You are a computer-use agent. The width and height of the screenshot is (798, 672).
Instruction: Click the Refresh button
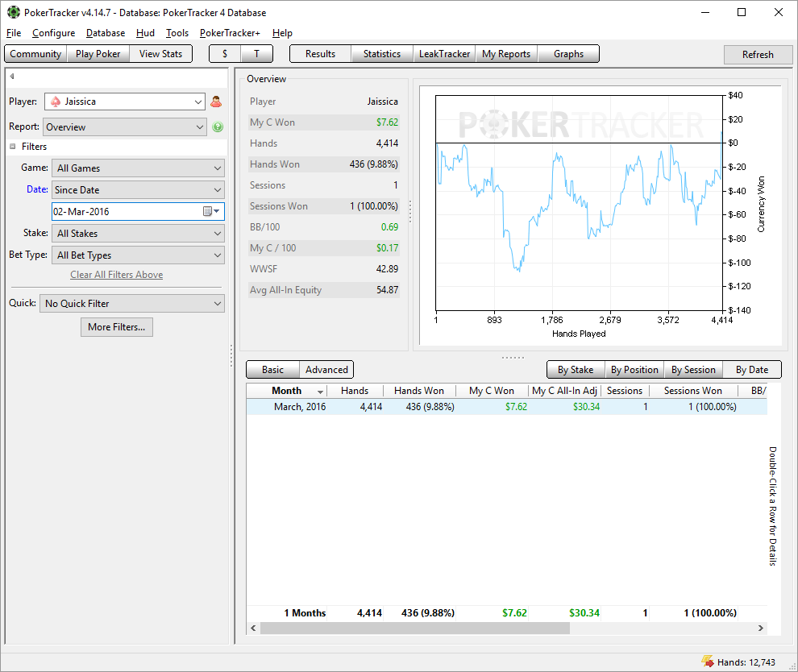click(758, 55)
